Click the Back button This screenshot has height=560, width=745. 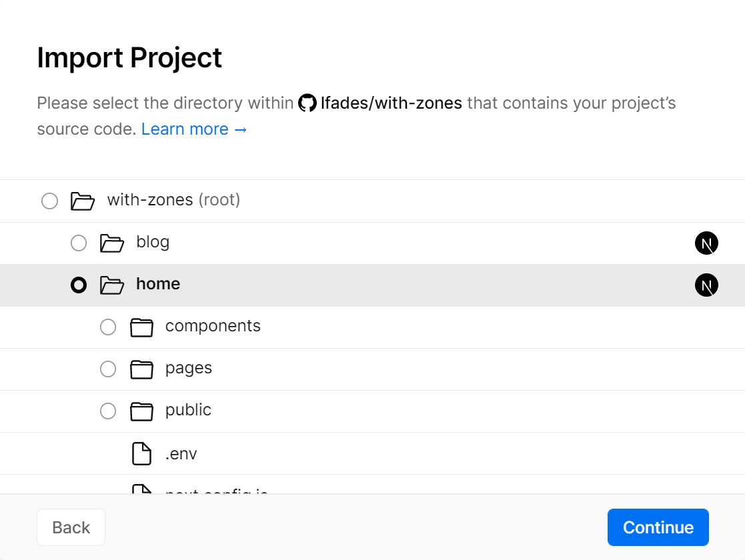coord(71,527)
